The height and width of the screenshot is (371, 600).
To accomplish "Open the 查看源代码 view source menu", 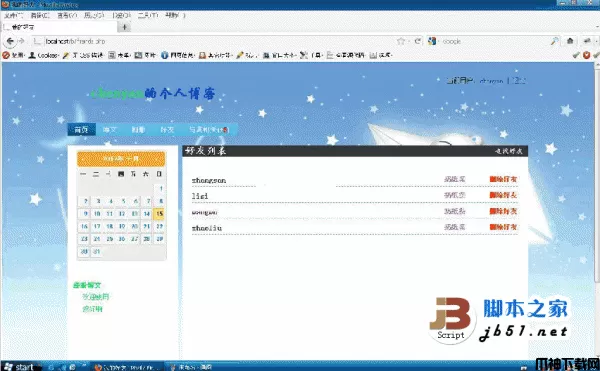I will [x=346, y=55].
